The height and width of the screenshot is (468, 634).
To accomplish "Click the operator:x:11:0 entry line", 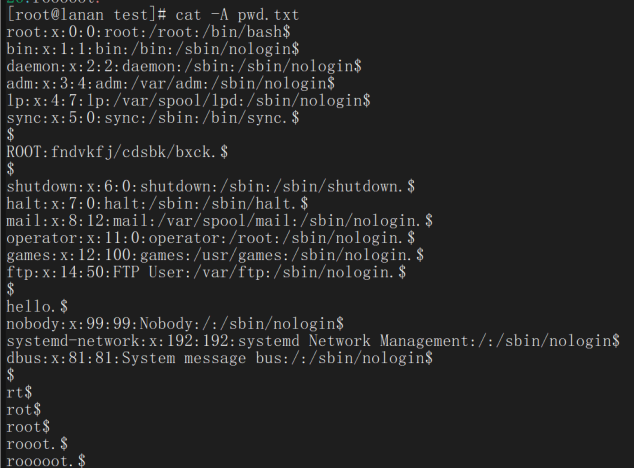I will coord(211,238).
